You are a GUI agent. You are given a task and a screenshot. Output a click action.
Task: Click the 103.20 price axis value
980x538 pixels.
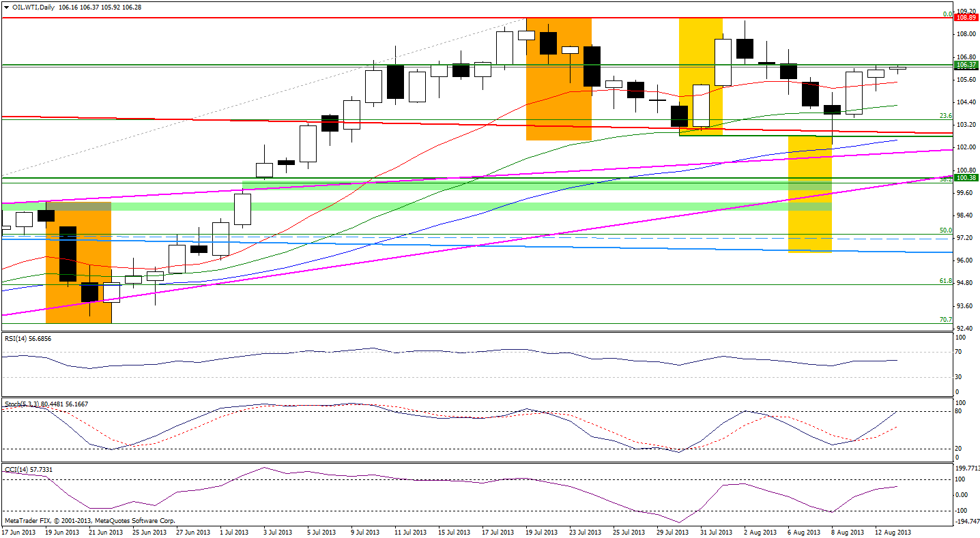pos(966,125)
